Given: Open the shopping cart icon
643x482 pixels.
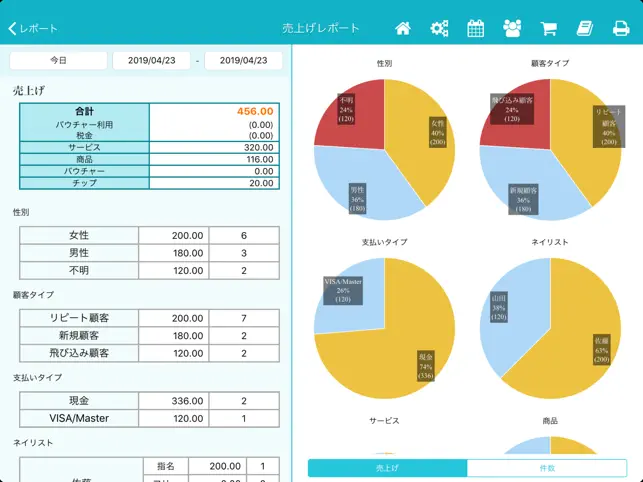Looking at the screenshot, I should (x=549, y=28).
